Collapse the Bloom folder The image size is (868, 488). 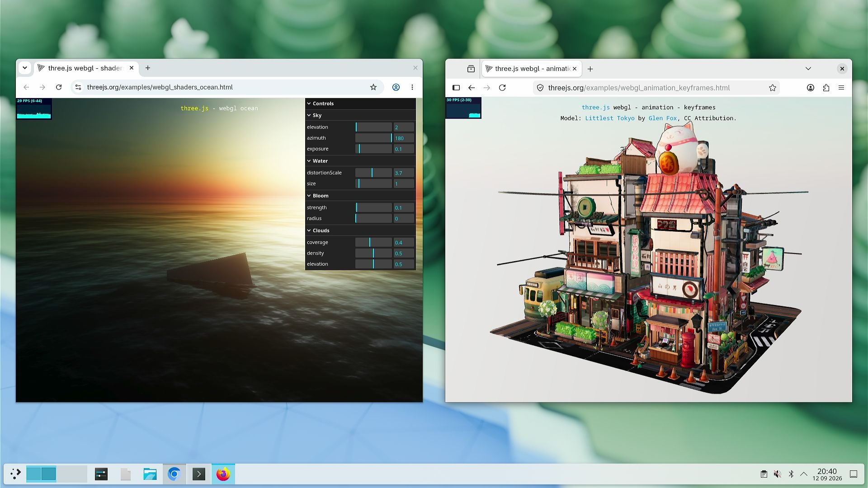click(360, 196)
